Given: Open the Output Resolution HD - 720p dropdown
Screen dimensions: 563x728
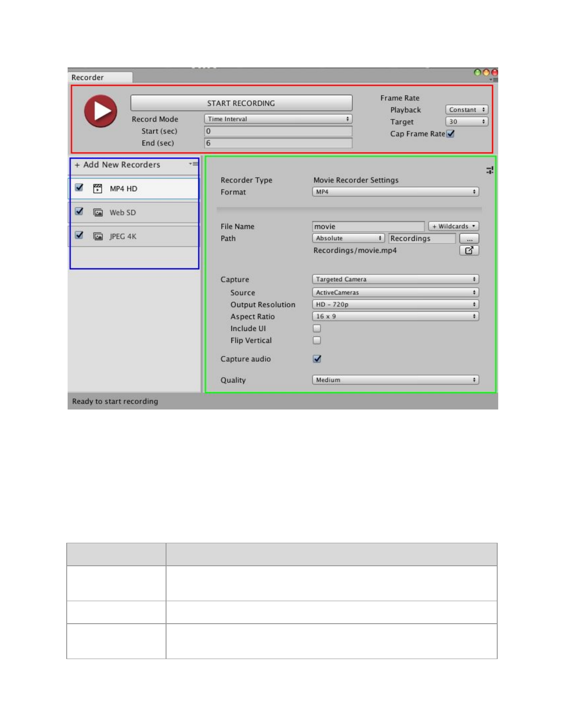Looking at the screenshot, I should pyautogui.click(x=396, y=304).
